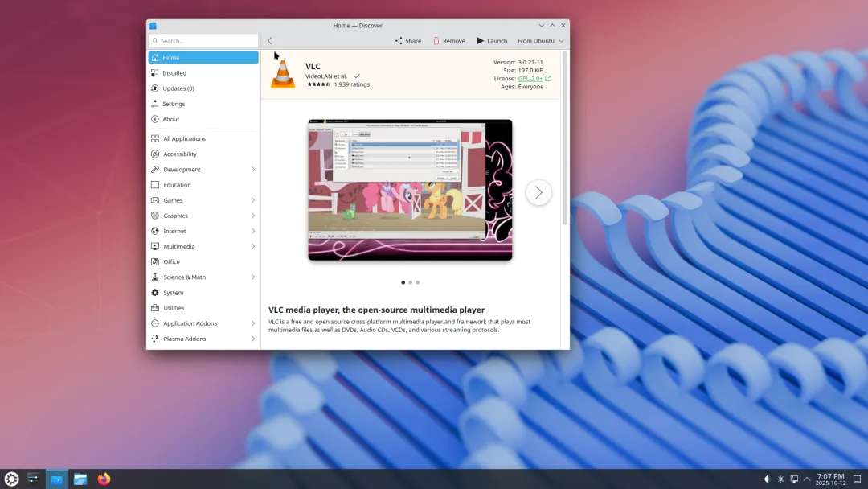Click the Utilities category icon
Image resolution: width=868 pixels, height=489 pixels.
coord(155,308)
